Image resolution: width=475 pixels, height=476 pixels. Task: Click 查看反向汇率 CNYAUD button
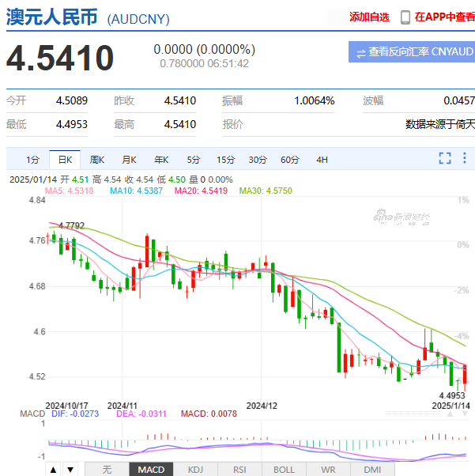click(412, 52)
